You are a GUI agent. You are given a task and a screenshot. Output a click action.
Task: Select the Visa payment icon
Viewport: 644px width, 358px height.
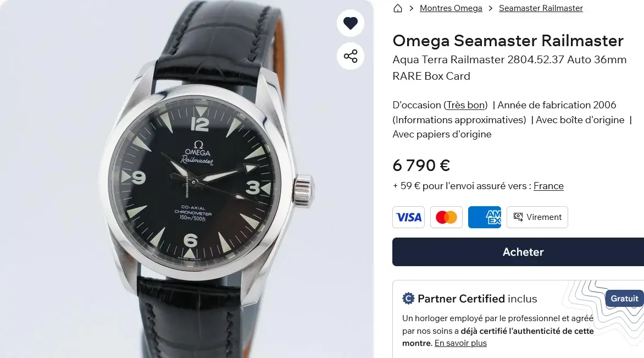(408, 217)
